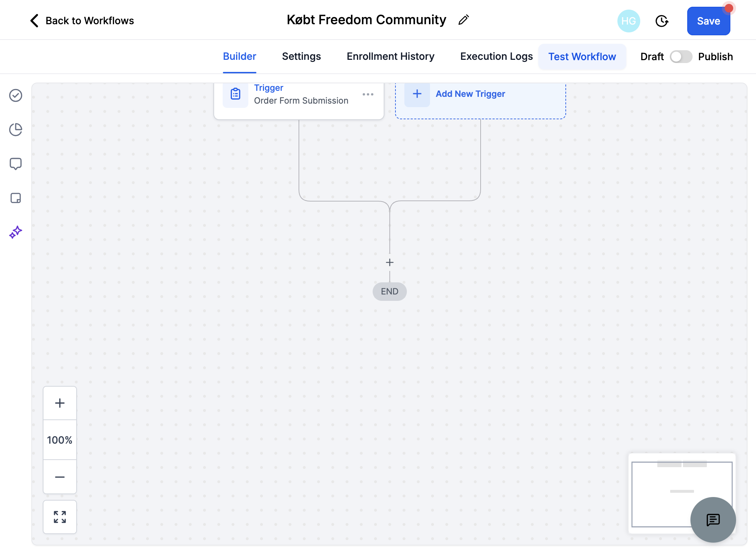Open the checkmark circle sidebar icon
This screenshot has height=554, width=756.
[16, 95]
